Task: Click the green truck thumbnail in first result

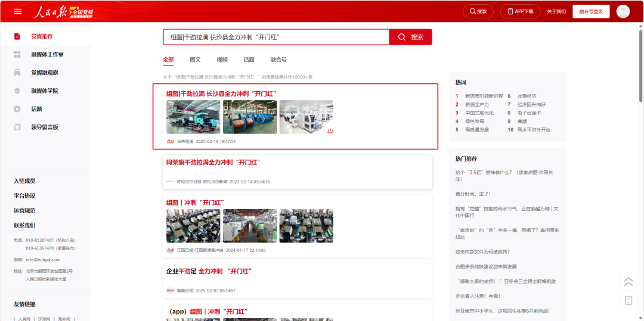Action: click(193, 117)
